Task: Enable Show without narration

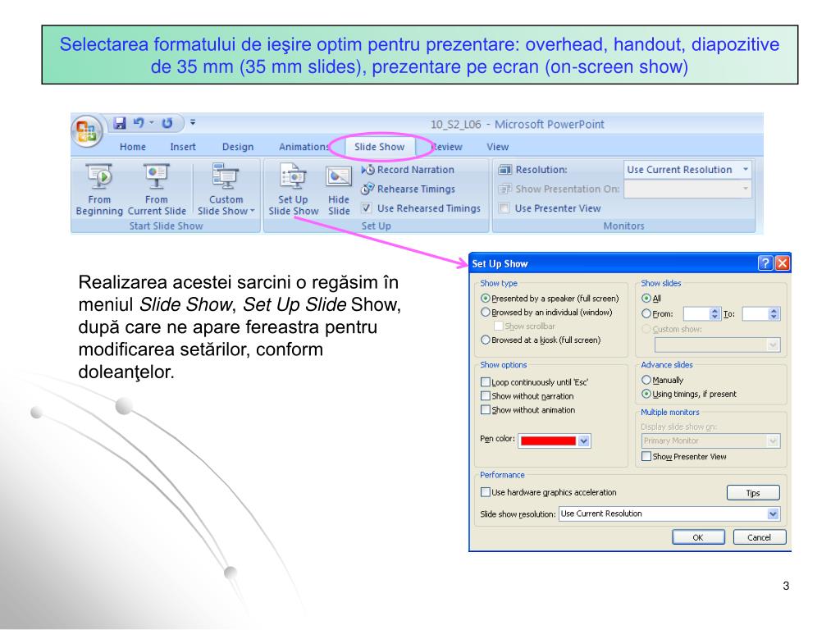Action: coord(486,396)
